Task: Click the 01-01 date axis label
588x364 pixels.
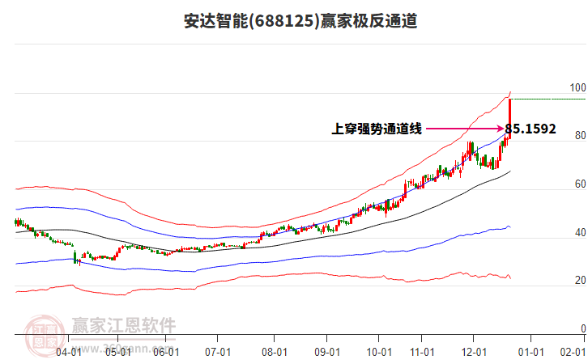Action: pyautogui.click(x=531, y=352)
